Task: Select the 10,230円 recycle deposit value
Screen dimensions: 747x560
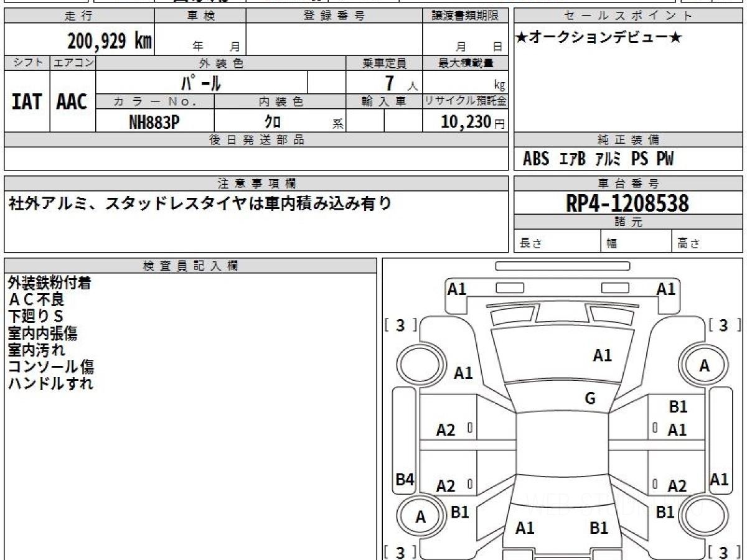Action: (473, 122)
